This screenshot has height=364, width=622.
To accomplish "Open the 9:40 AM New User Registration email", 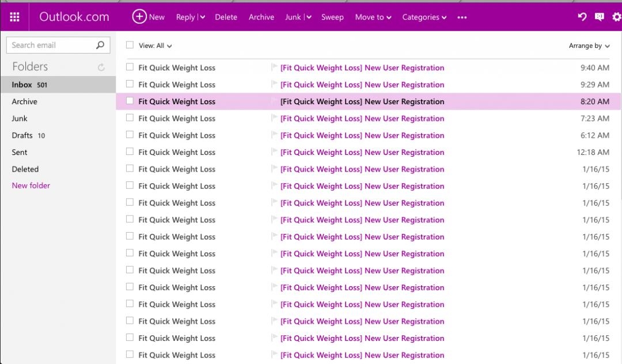I will point(362,67).
